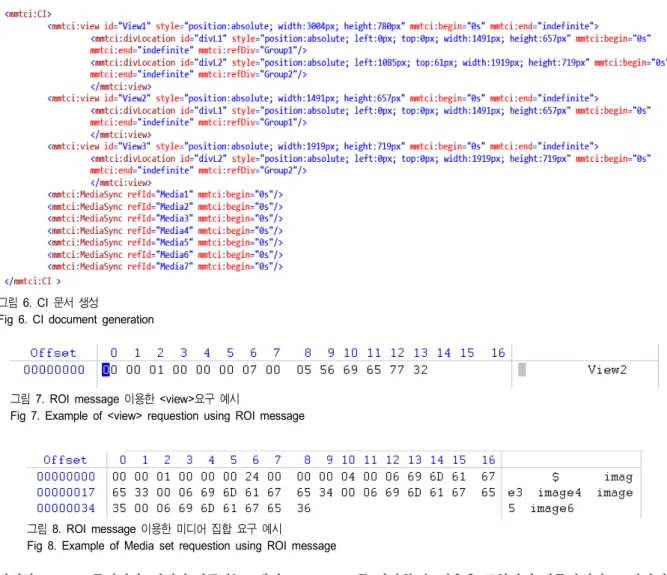Click the Offset header in Fig 7 table
Screen dimensions: 667x575
click(x=53, y=353)
